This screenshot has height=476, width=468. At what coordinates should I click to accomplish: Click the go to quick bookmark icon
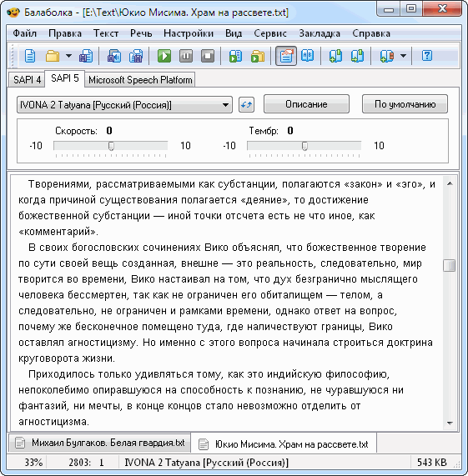tap(357, 56)
